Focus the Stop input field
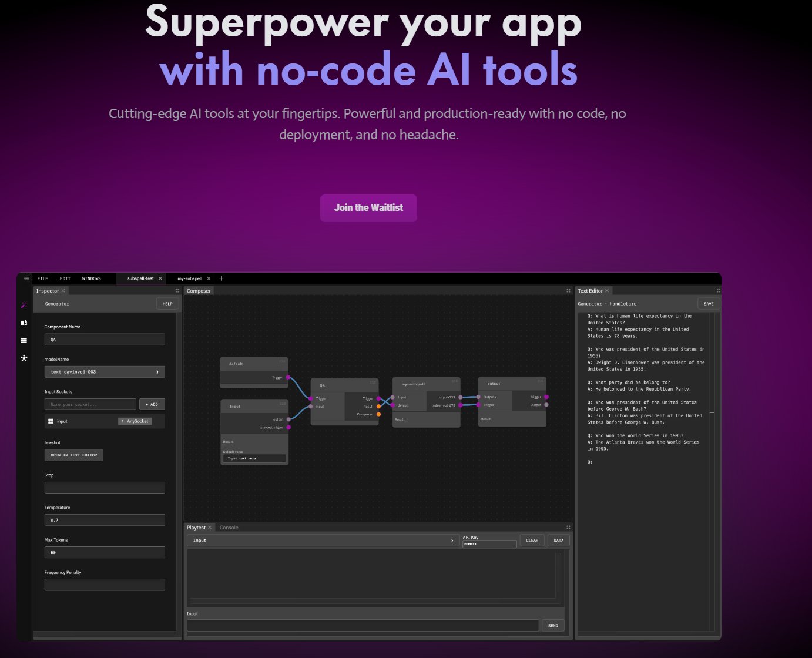Viewport: 812px width, 658px height. pyautogui.click(x=105, y=488)
